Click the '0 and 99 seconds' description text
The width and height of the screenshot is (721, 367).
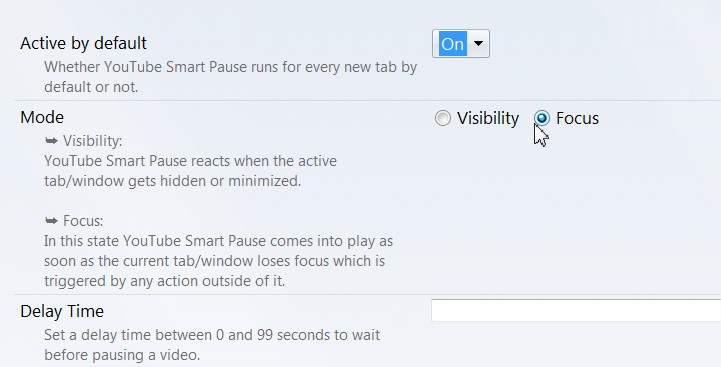(212, 345)
